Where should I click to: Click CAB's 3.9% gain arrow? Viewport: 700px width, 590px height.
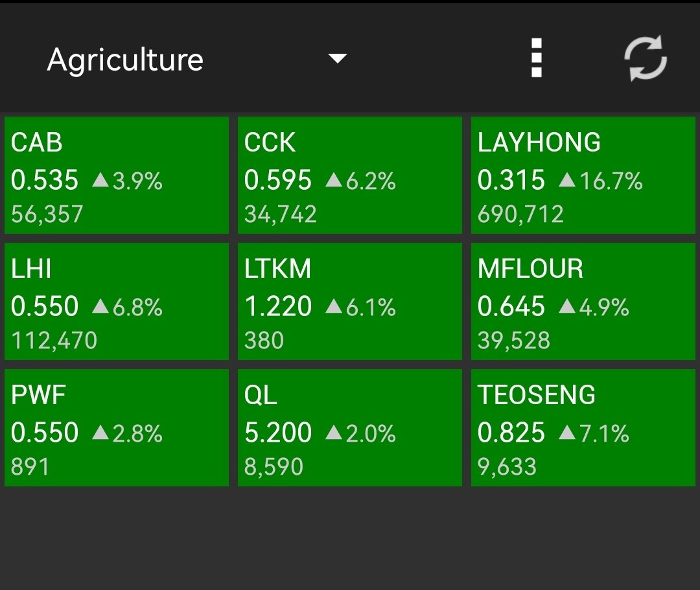point(100,180)
